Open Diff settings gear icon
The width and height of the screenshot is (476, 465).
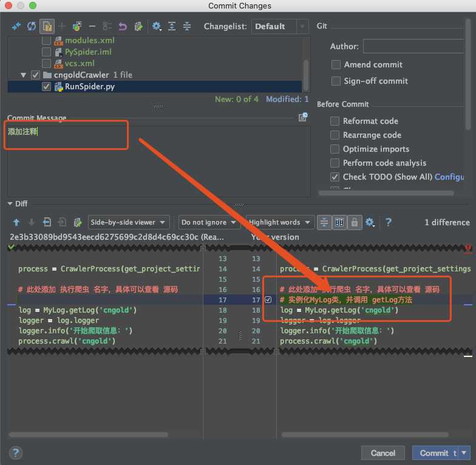coord(369,222)
